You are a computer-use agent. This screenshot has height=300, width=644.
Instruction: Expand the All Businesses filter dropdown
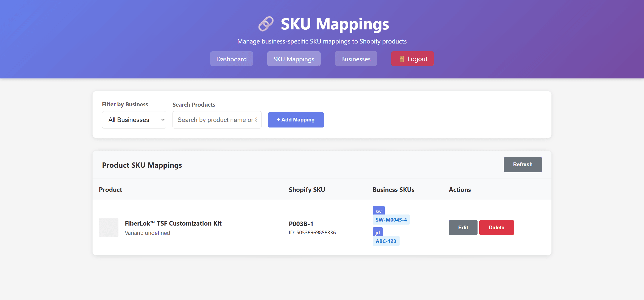134,120
